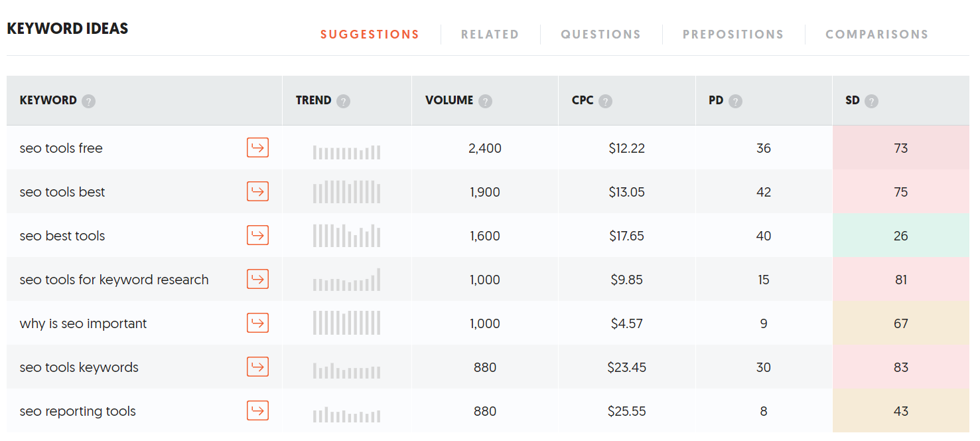Switch to the Related tab
Screen dimensions: 980x441
[x=490, y=35]
